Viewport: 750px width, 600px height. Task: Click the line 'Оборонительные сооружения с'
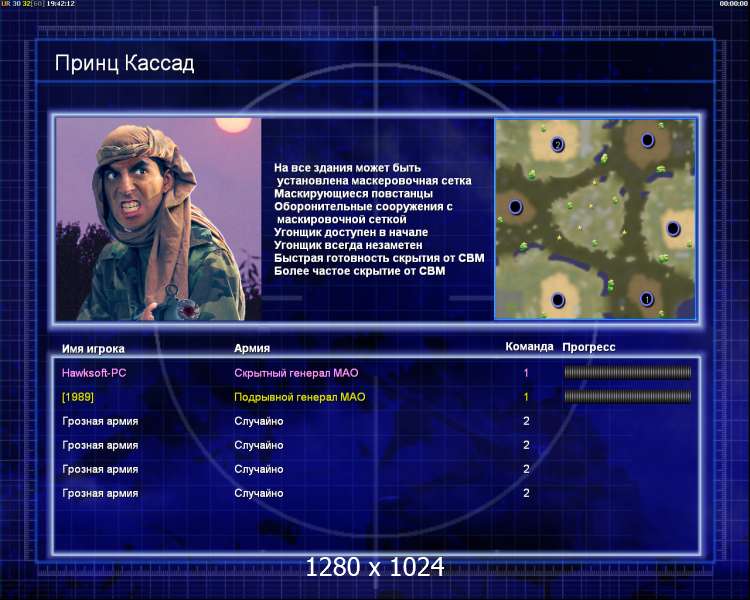(x=363, y=207)
